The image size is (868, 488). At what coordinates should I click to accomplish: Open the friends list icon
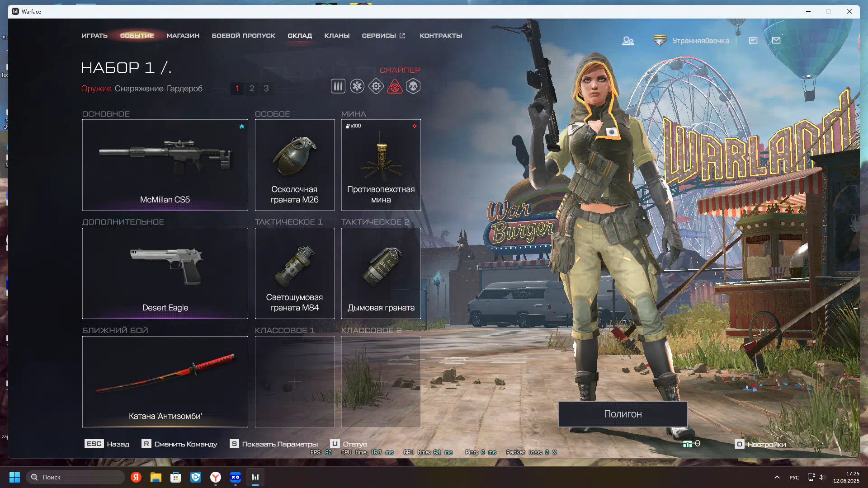[628, 41]
